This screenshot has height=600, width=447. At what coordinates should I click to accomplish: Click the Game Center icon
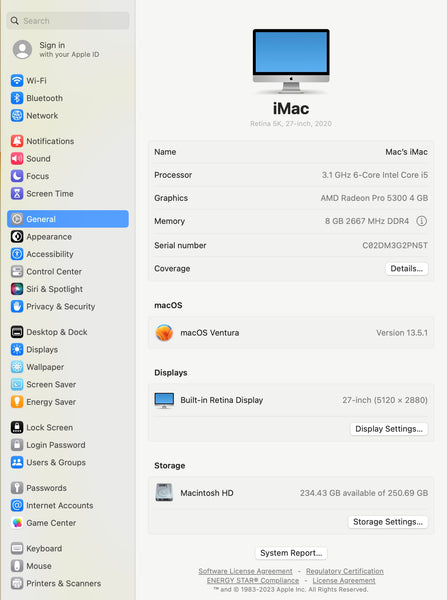[x=17, y=523]
